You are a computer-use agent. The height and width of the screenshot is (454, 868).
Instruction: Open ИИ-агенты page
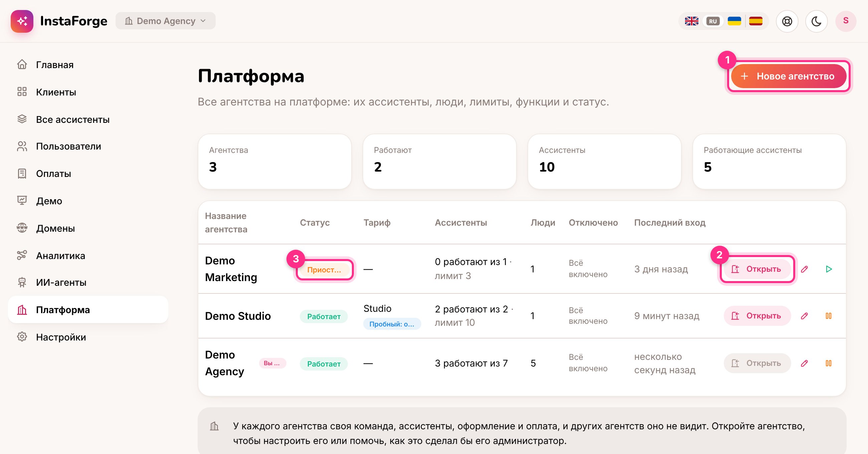coord(88,282)
